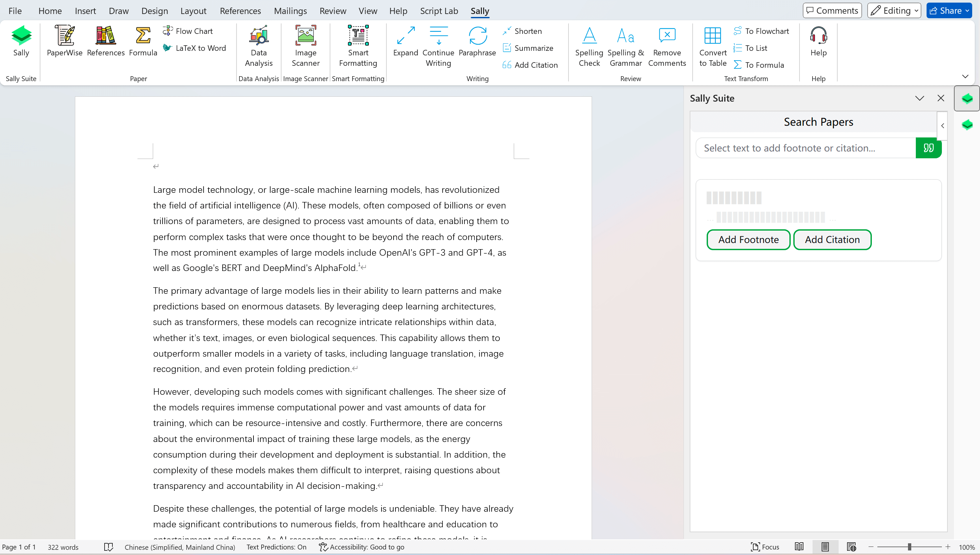Click the zoom slider handle
The width and height of the screenshot is (980, 555).
point(909,547)
